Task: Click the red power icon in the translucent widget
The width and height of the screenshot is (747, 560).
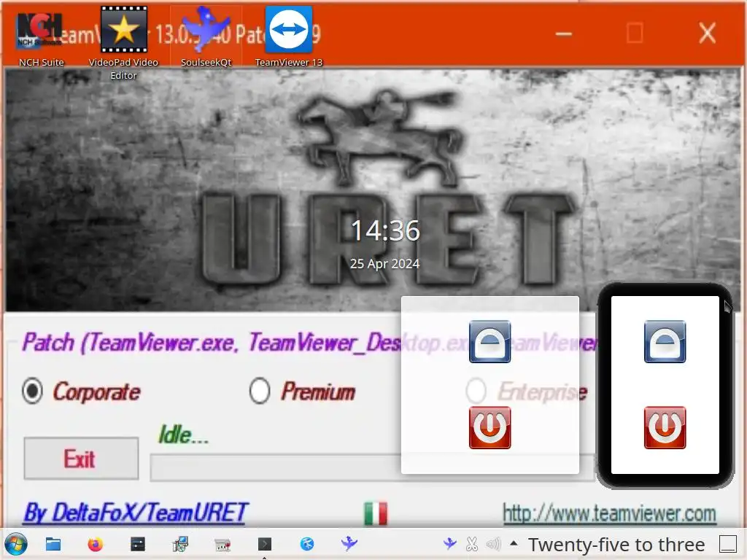Action: (489, 427)
